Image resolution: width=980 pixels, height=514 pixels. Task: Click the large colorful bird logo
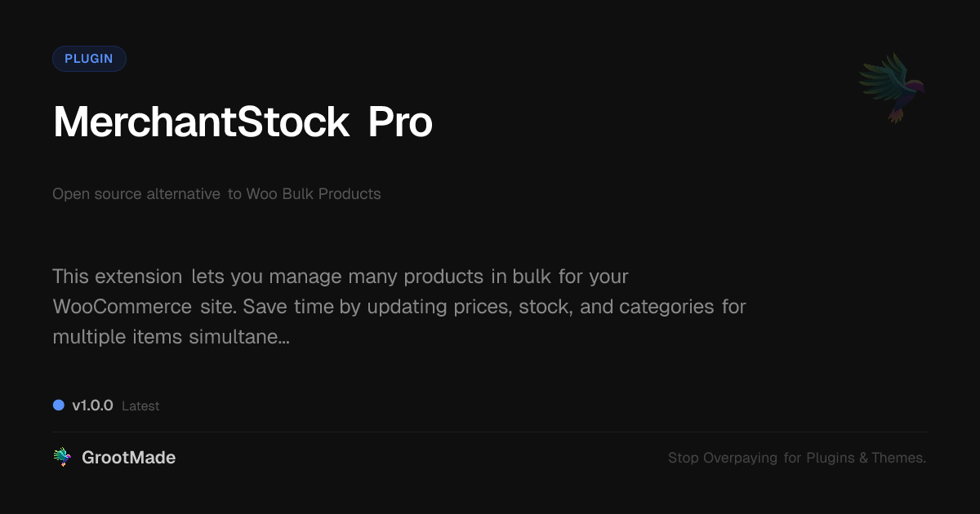coord(892,87)
